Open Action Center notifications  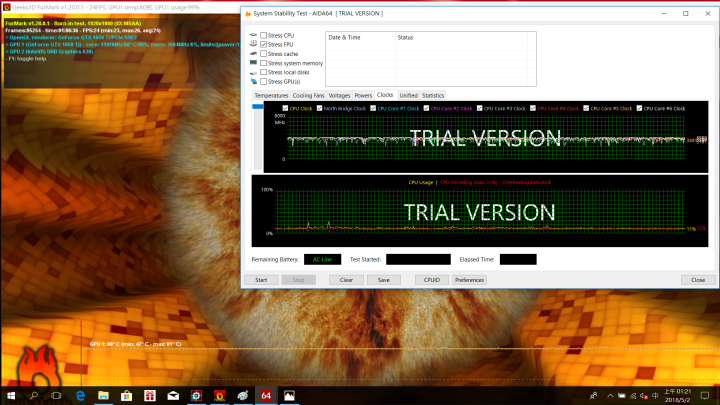(705, 395)
